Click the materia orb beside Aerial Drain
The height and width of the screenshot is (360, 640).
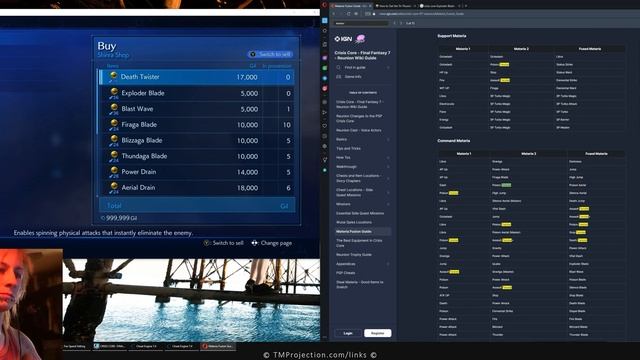(114, 187)
